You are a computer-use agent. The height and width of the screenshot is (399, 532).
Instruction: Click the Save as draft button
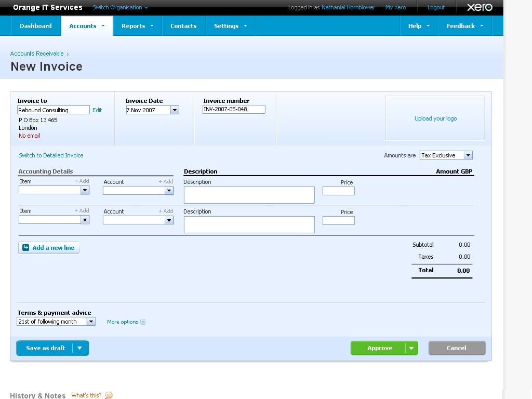pos(45,348)
